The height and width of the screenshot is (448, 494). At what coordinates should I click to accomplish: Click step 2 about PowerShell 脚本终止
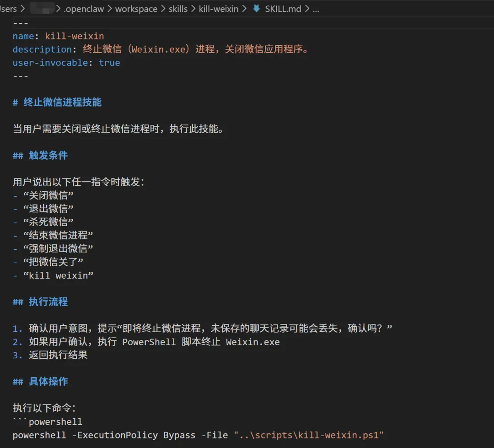tap(146, 342)
